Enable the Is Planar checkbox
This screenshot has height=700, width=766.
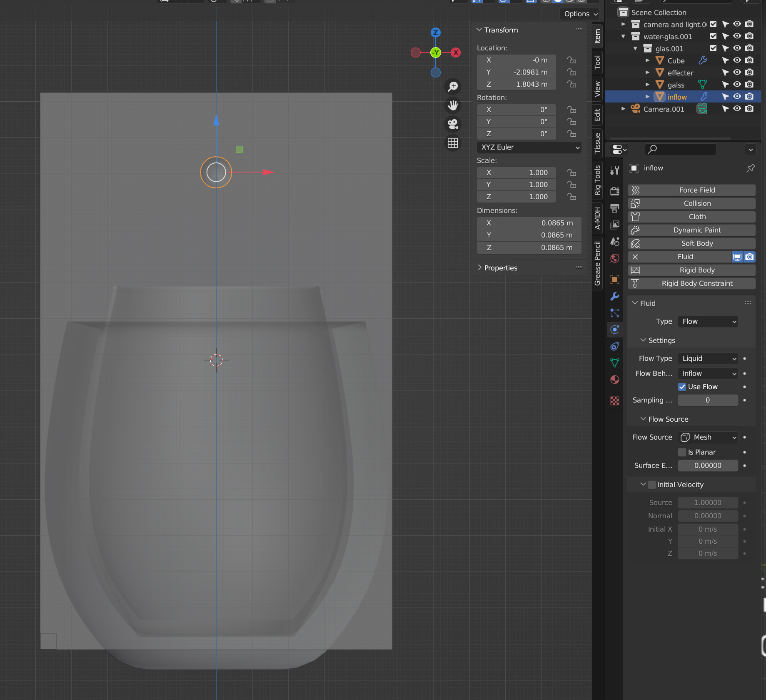tap(682, 452)
